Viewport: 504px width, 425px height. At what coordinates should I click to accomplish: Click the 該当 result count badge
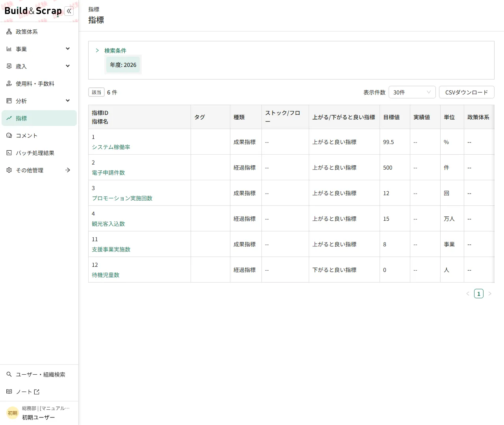pos(96,92)
